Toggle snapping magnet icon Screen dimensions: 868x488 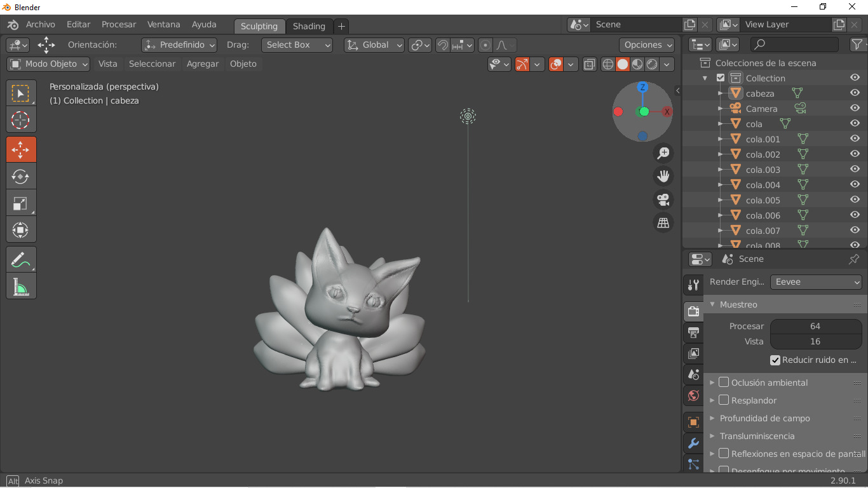(443, 45)
